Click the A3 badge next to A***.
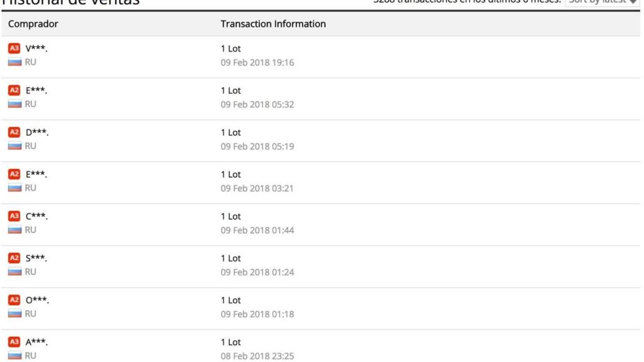Image resolution: width=644 pixels, height=362 pixels. 14,343
